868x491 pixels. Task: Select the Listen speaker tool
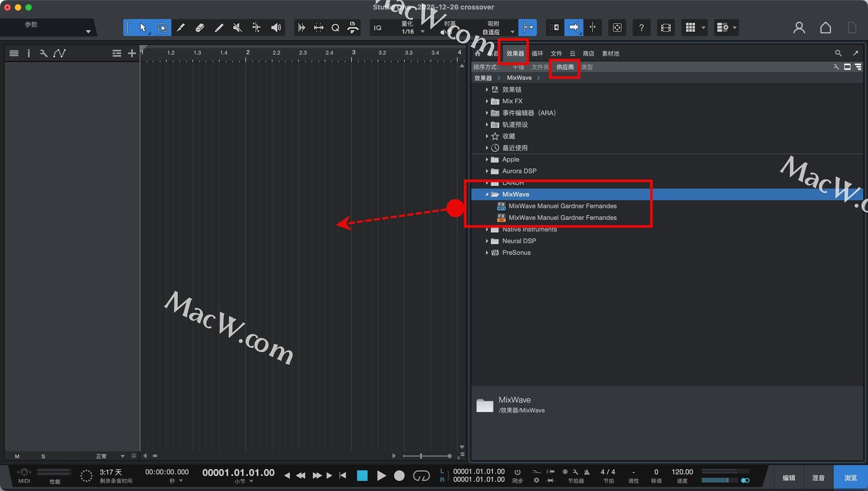(276, 28)
